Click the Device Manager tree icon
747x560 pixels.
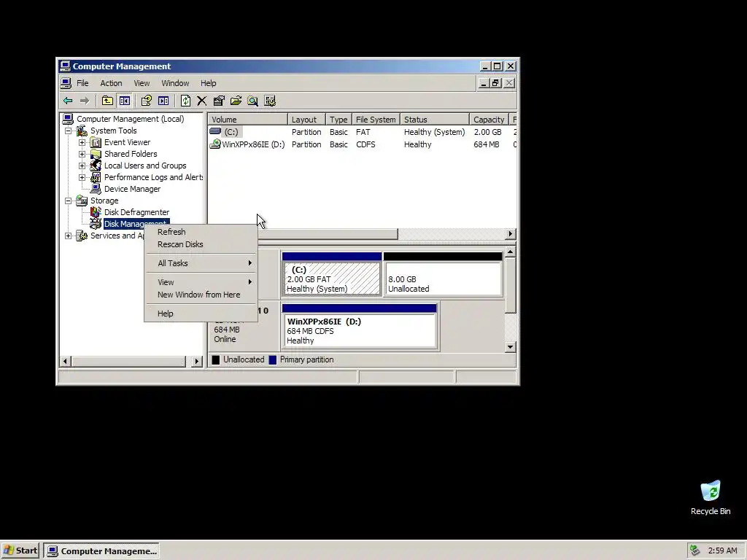click(96, 189)
